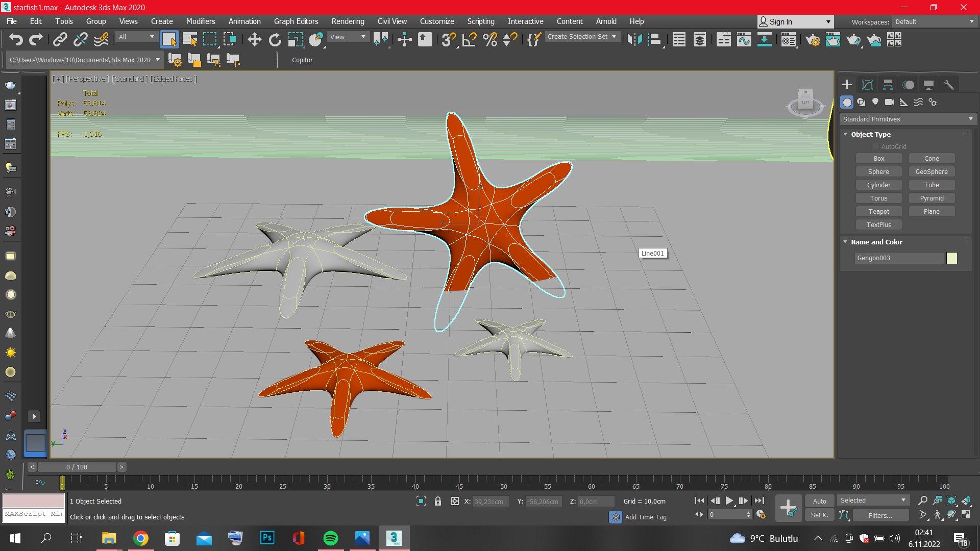This screenshot has height=551, width=980.
Task: Activate the Select Object tool
Action: pyautogui.click(x=169, y=39)
